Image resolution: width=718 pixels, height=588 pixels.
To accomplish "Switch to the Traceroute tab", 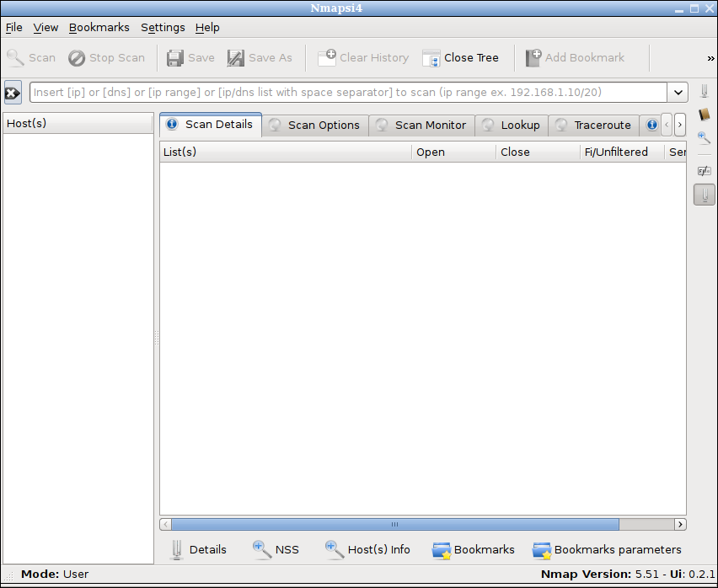I will (x=593, y=126).
